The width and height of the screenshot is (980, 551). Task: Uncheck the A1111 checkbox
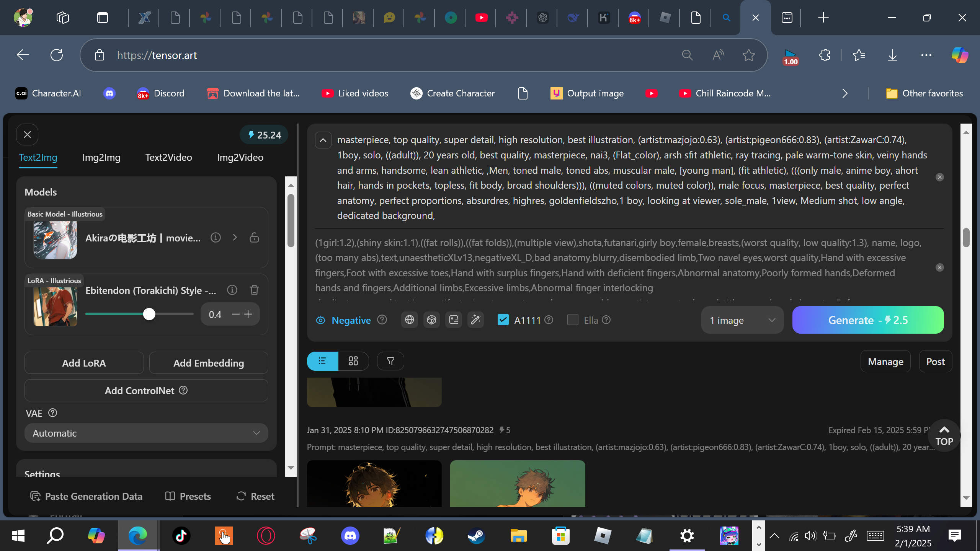pos(503,320)
